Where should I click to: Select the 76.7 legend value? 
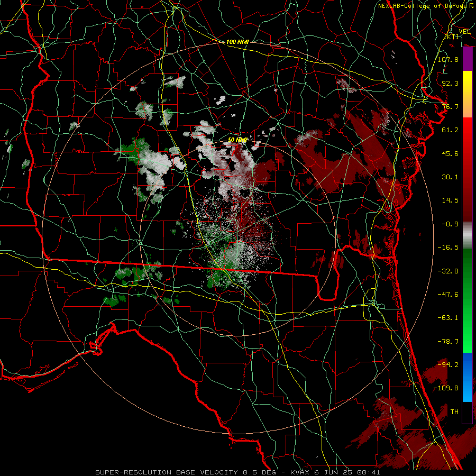pos(450,106)
